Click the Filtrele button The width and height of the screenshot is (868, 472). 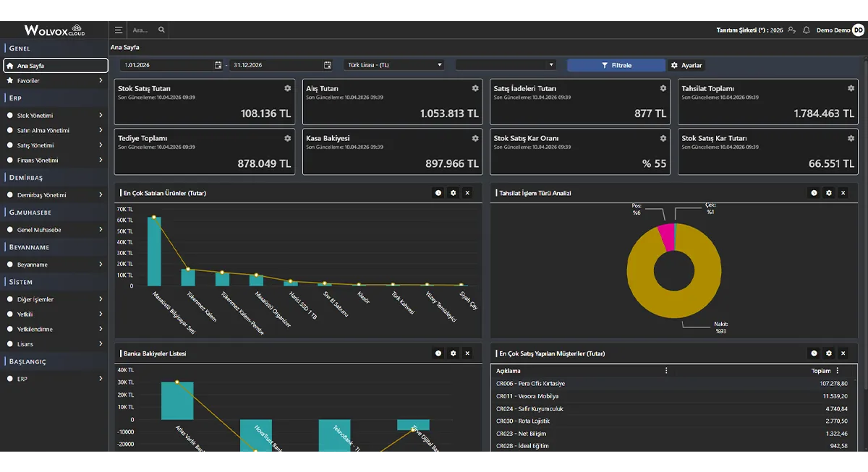tap(616, 65)
